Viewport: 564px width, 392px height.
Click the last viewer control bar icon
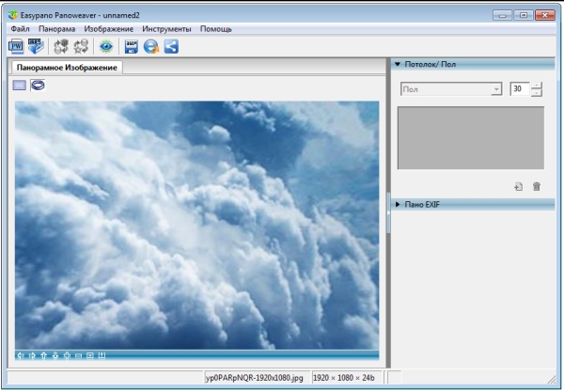pyautogui.click(x=102, y=355)
